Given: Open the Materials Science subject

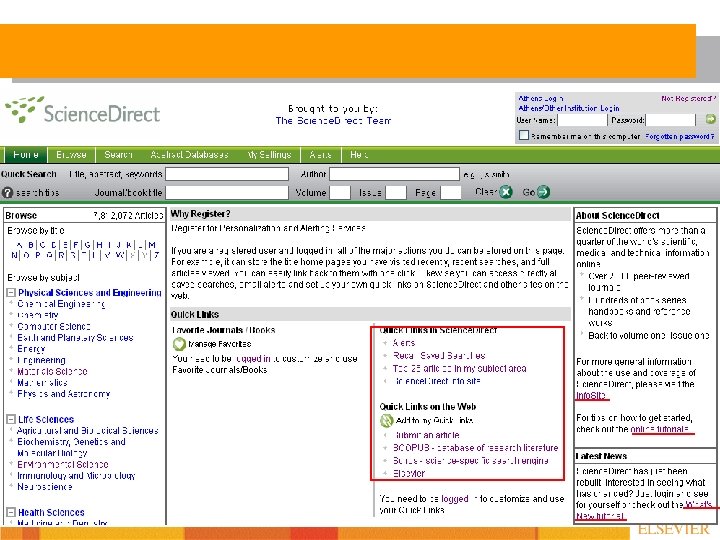Looking at the screenshot, I should (x=52, y=371).
